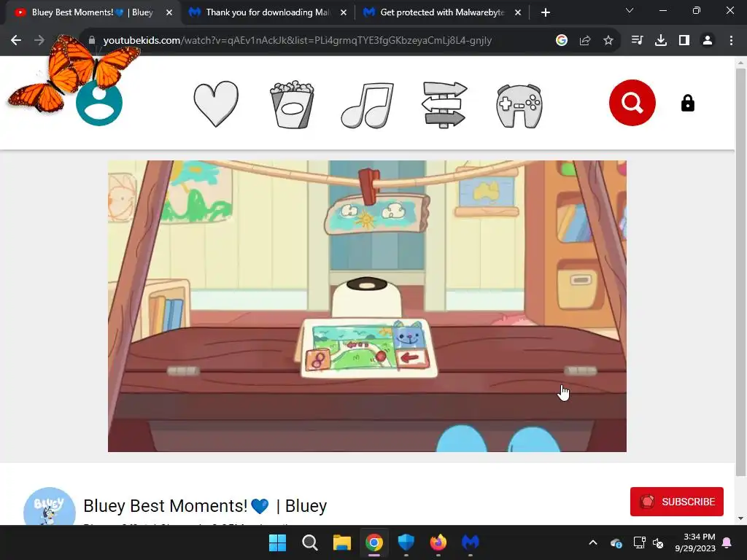Viewport: 747px width, 560px height.
Task: Close the Get protected with Malwarebytes tab
Action: (x=518, y=13)
